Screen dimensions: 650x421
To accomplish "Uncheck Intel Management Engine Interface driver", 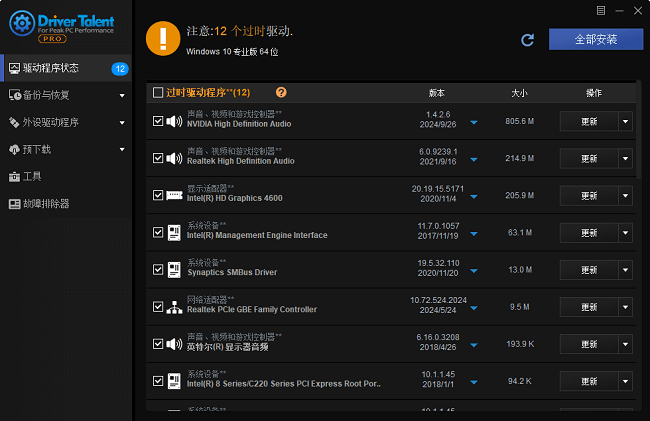I will coord(158,232).
